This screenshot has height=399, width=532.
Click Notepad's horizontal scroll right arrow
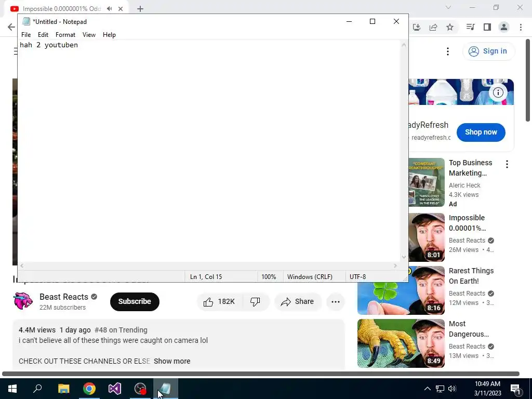pyautogui.click(x=395, y=265)
